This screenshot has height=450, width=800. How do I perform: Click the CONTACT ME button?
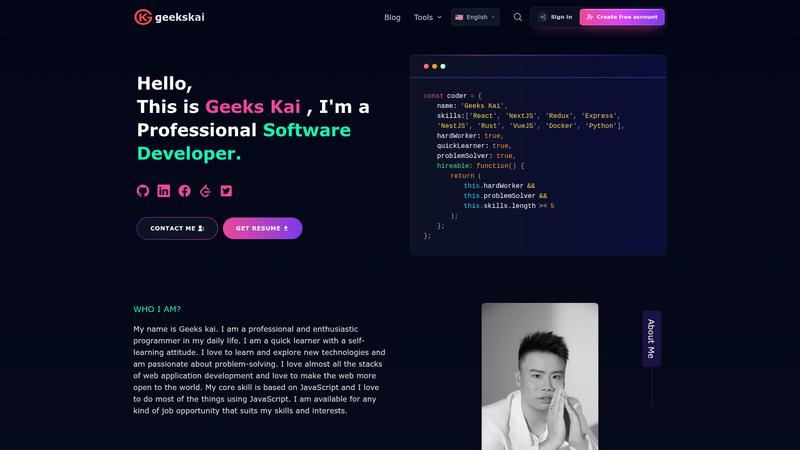coord(177,228)
